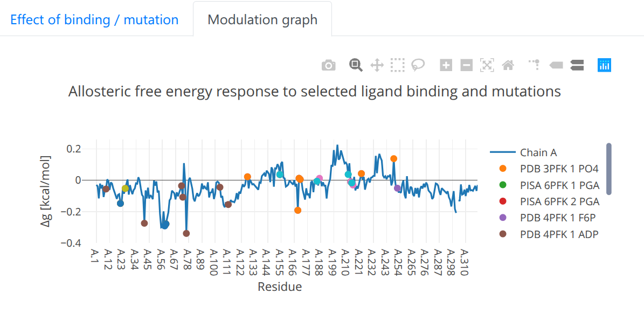Enable Box Select mode
Viewport: 644px width, 314px height.
[398, 65]
